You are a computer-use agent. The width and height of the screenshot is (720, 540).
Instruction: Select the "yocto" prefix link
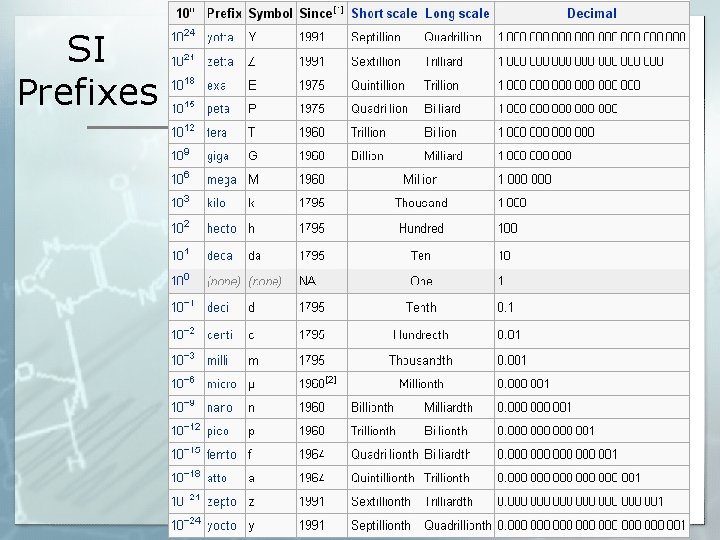[x=222, y=525]
